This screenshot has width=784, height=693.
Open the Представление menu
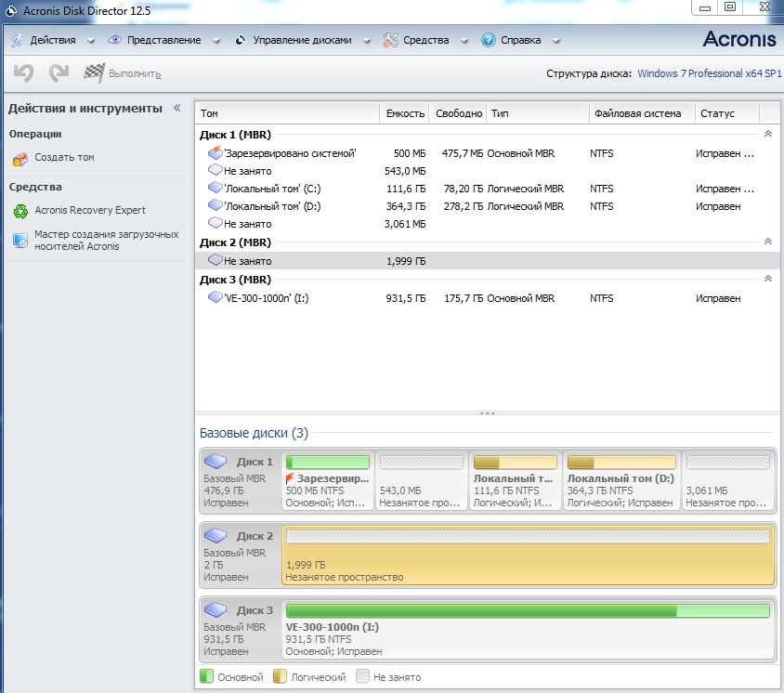pos(163,40)
